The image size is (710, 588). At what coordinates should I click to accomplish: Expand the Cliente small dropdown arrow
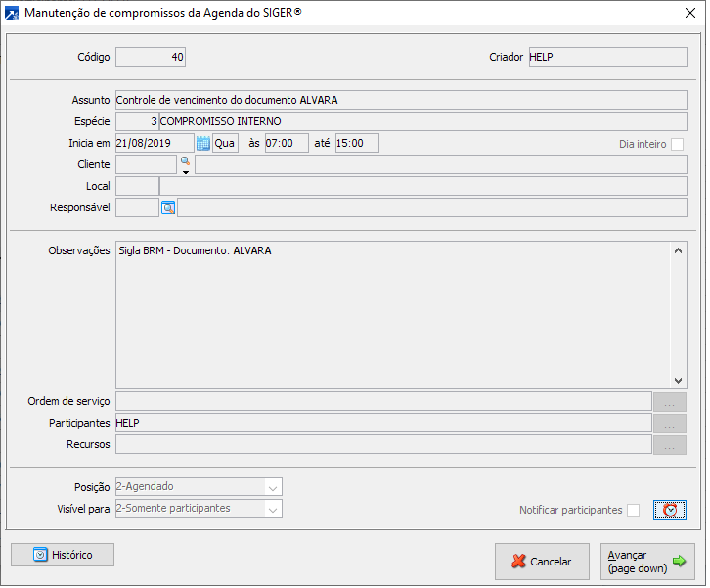pos(186,173)
